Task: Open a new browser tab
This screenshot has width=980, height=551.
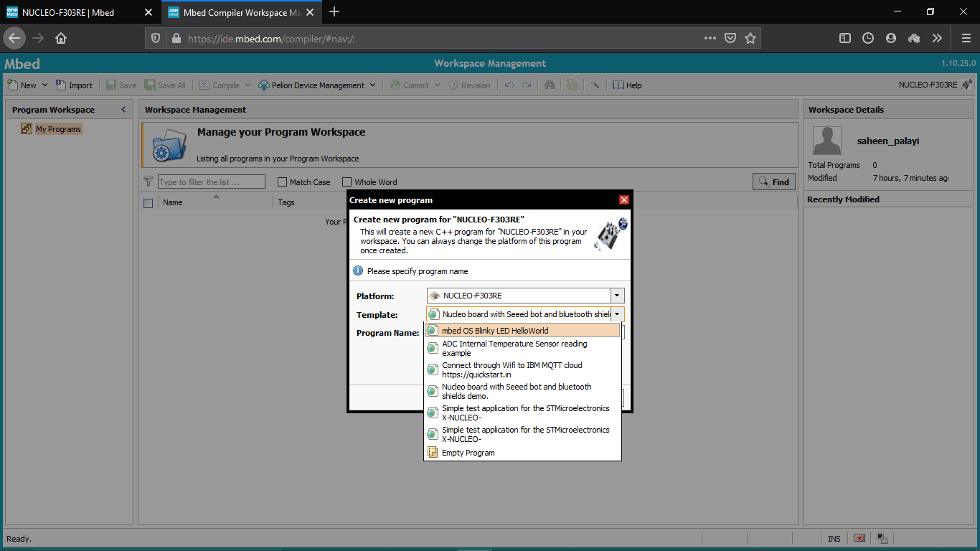Action: click(334, 11)
